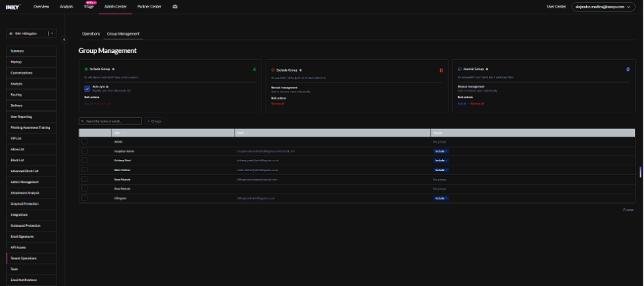Image resolution: width=644 pixels, height=286 pixels.
Task: Open Routing in the sidebar
Action: pos(32,94)
